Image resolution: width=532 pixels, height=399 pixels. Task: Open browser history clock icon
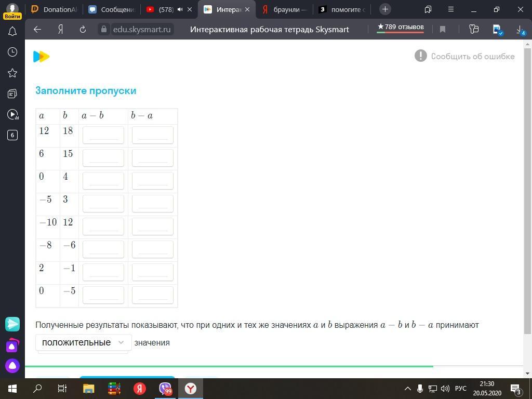click(12, 52)
